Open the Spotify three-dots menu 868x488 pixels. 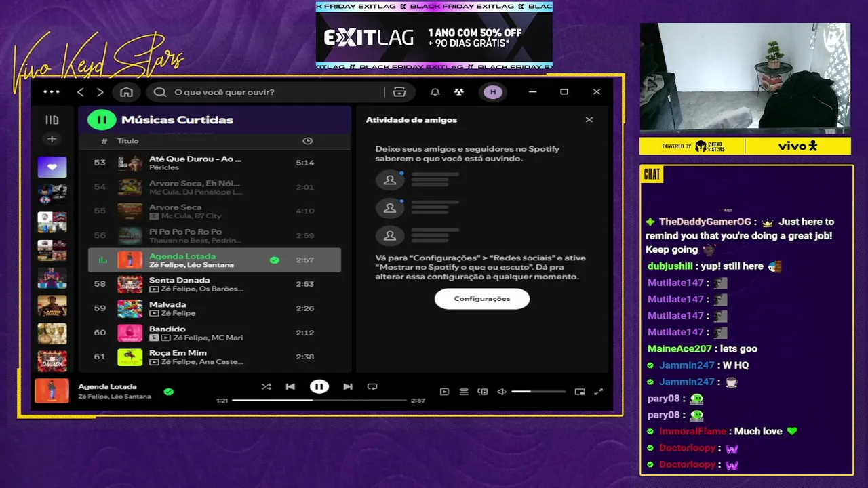pos(52,92)
